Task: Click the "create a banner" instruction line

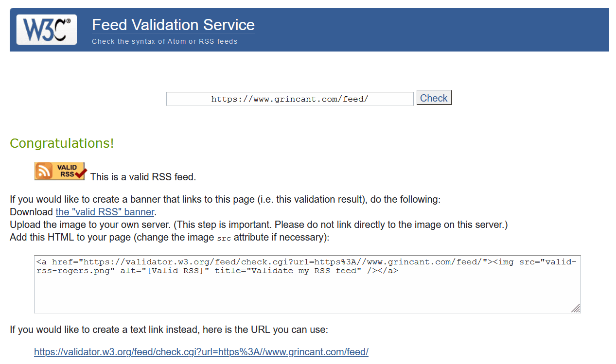Action: point(225,199)
